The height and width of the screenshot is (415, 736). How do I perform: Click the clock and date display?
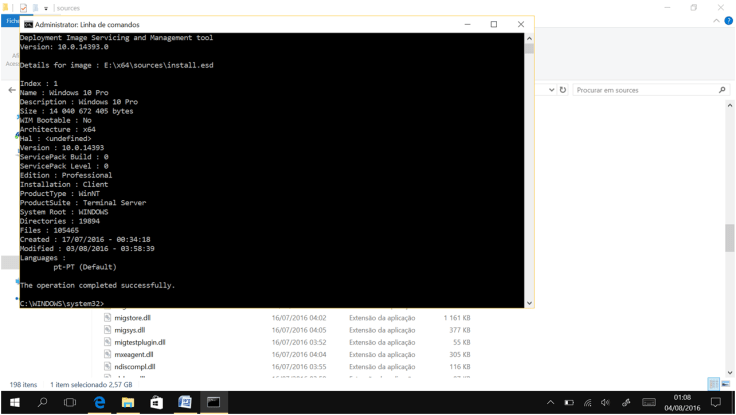(x=682, y=402)
